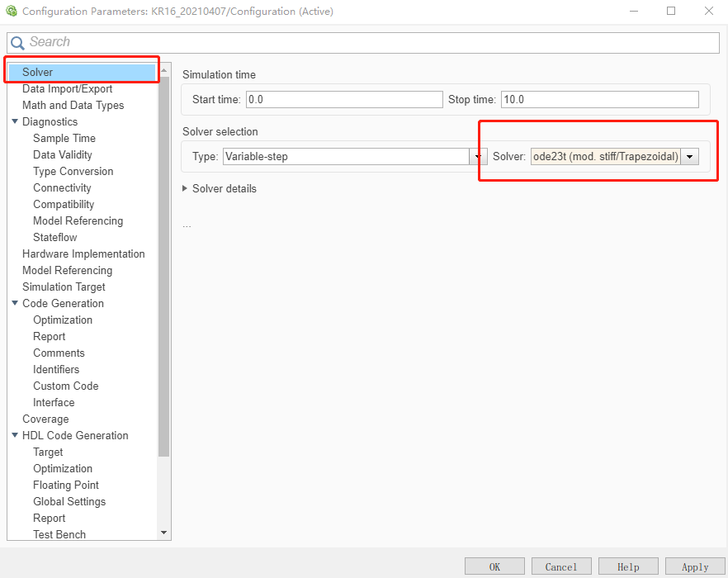Open Data Import/Export settings
Viewport: 728px width, 578px height.
pos(68,88)
